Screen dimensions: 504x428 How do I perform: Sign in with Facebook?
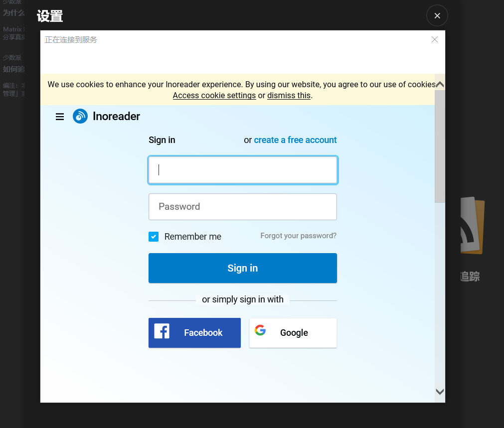[194, 332]
